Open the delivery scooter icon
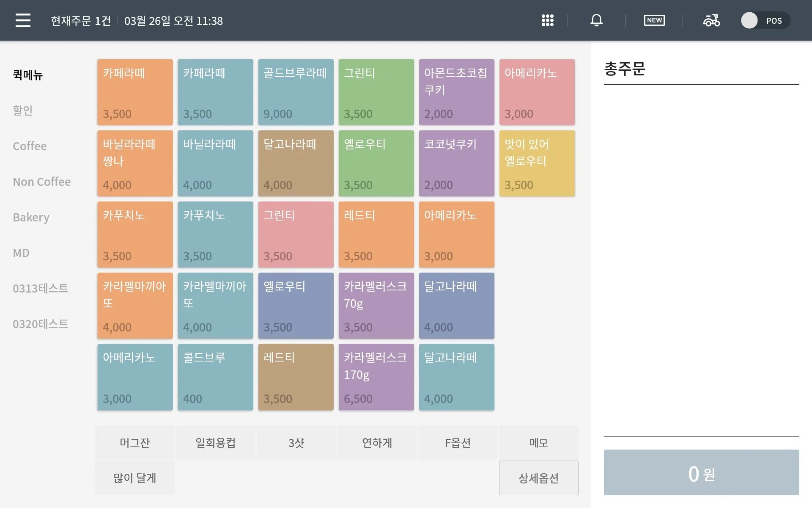Screen dimensions: 812x508 (x=711, y=20)
